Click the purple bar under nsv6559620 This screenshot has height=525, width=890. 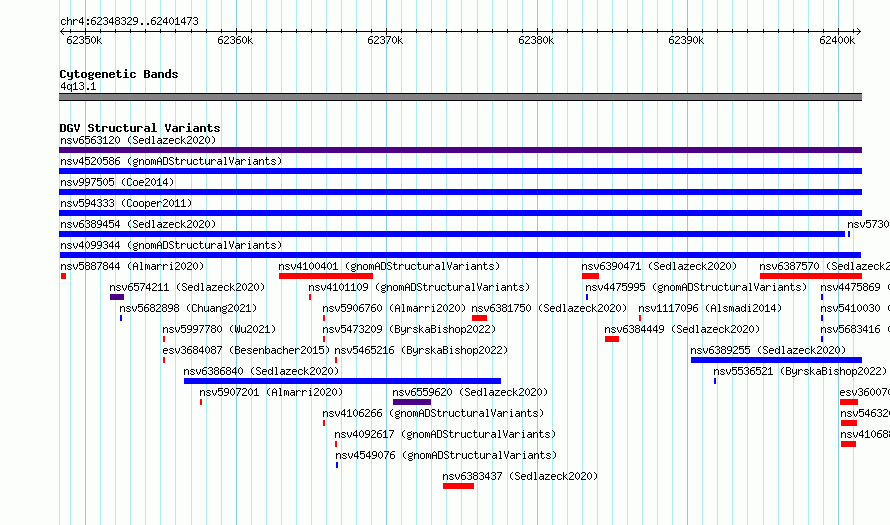(412, 402)
